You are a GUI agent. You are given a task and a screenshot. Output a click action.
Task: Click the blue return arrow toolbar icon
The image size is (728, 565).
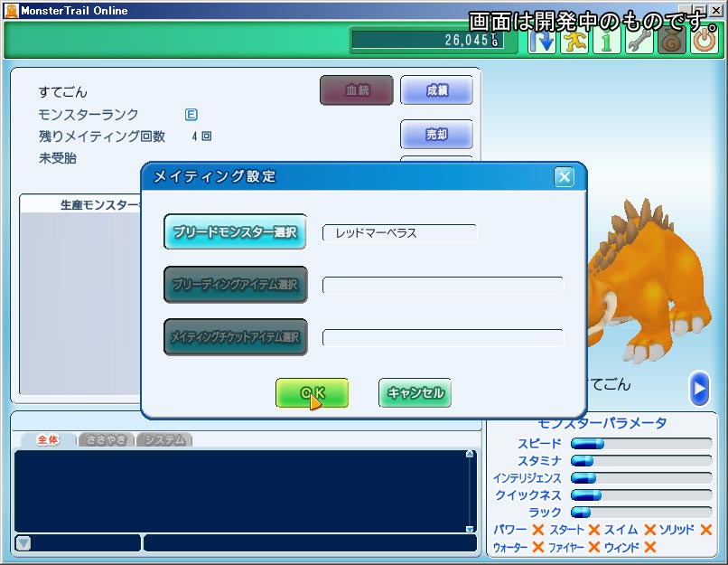pyautogui.click(x=542, y=41)
